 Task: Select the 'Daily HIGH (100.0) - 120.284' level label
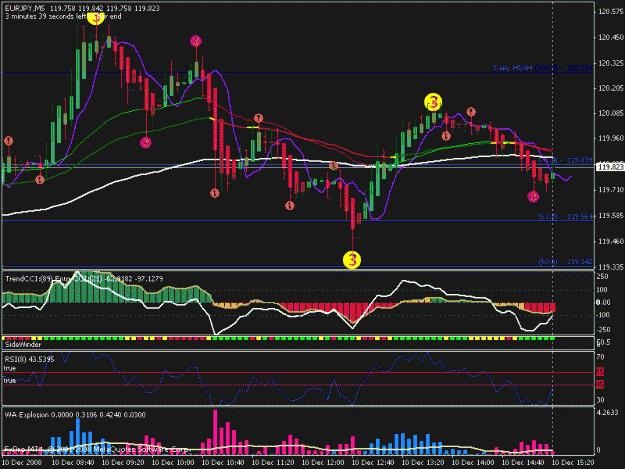point(543,68)
